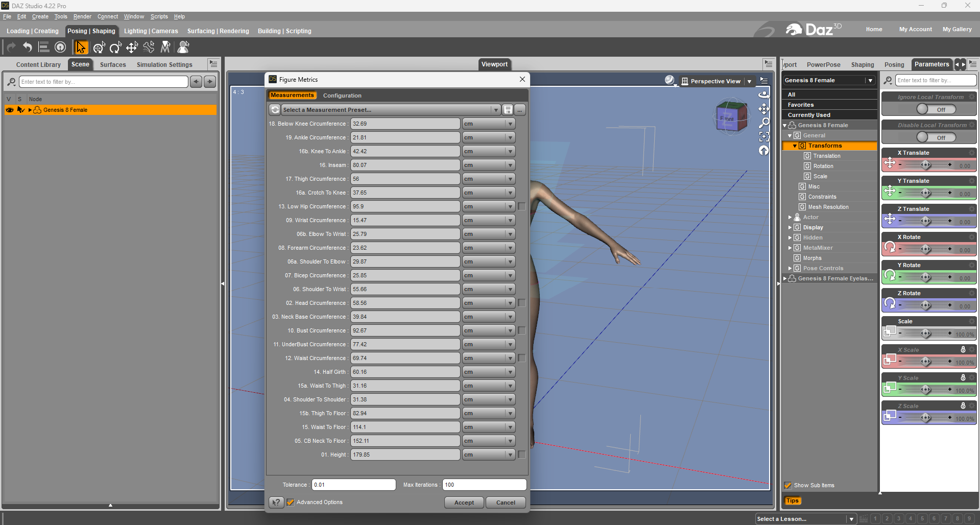Click the help icon in Figure Metrics

(276, 503)
